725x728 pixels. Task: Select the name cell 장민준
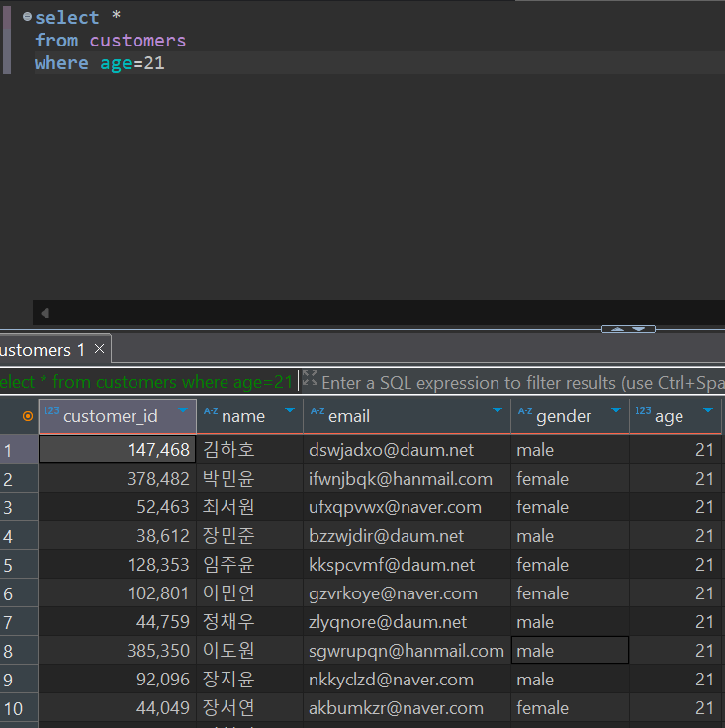(249, 536)
